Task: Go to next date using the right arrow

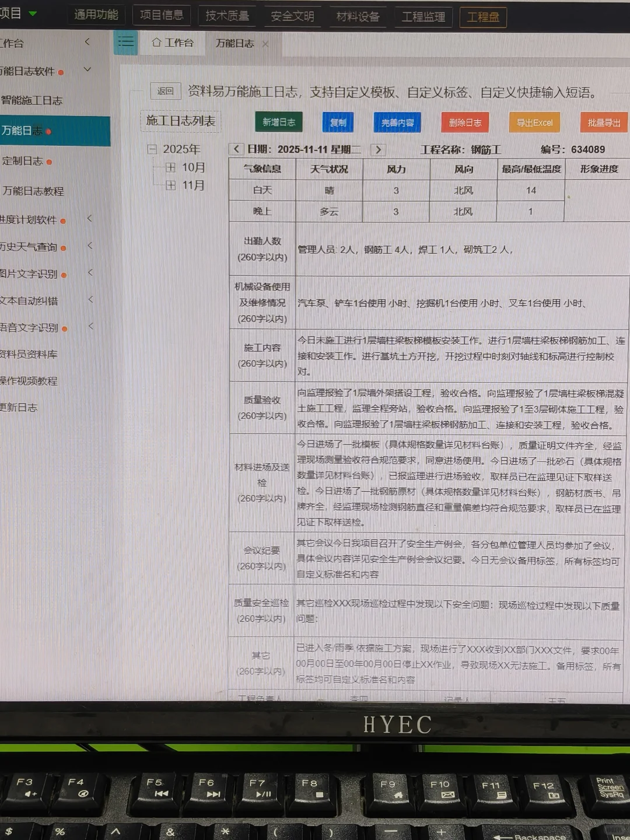Action: 378,149
